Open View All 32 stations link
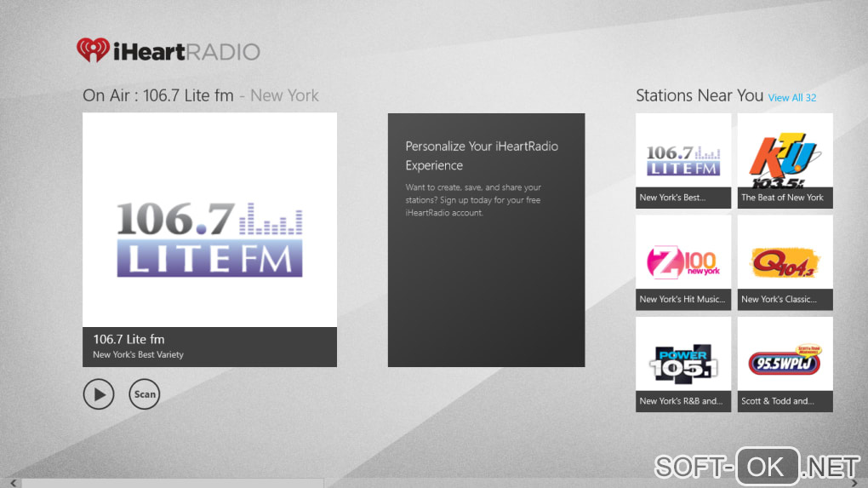 click(x=792, y=98)
